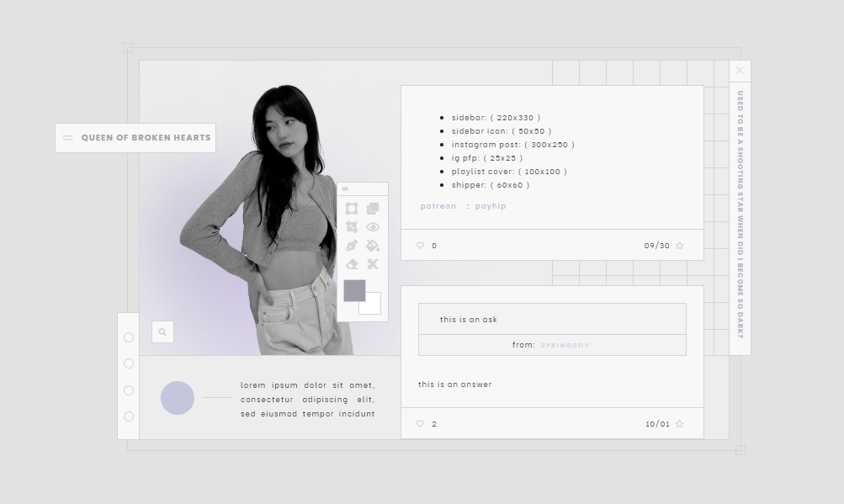Toggle the eye visibility icon in tool palette
Image resolution: width=844 pixels, height=504 pixels.
[x=373, y=227]
